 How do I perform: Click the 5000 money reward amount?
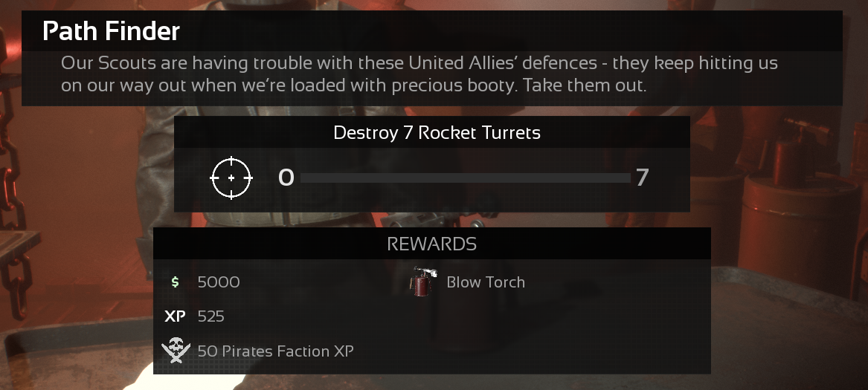pos(219,282)
